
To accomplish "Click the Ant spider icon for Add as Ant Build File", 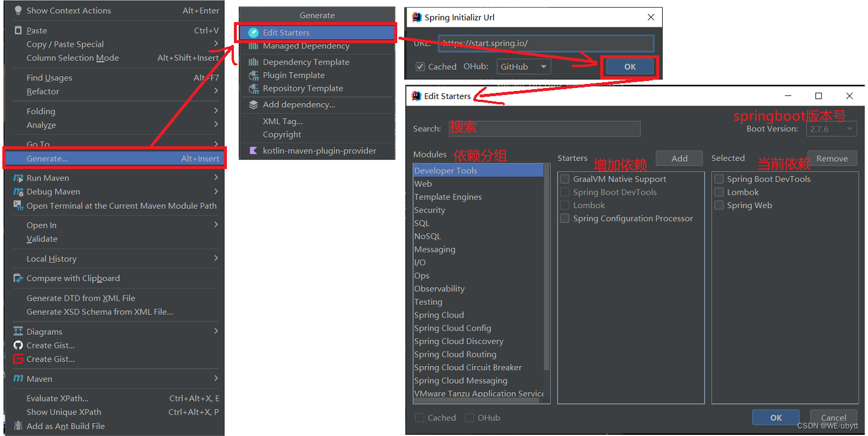I will tap(18, 426).
